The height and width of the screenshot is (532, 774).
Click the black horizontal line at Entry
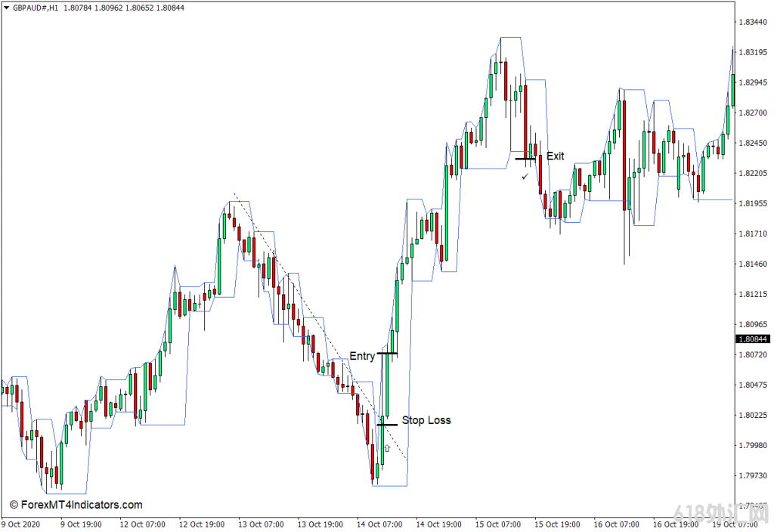pyautogui.click(x=387, y=353)
